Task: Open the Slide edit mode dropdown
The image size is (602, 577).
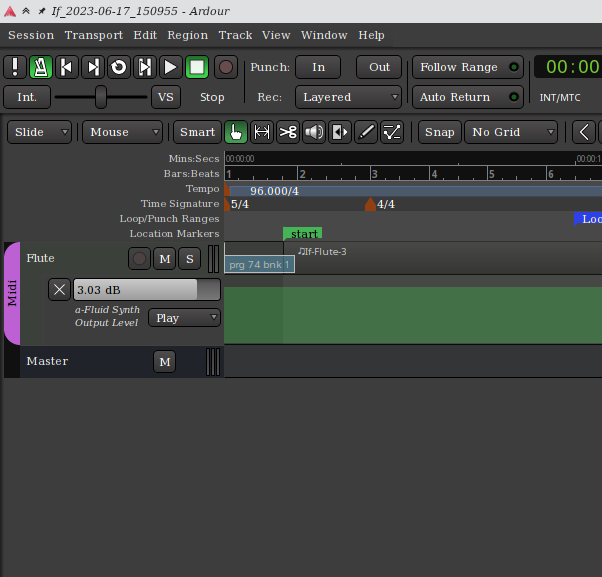Action: click(x=40, y=132)
